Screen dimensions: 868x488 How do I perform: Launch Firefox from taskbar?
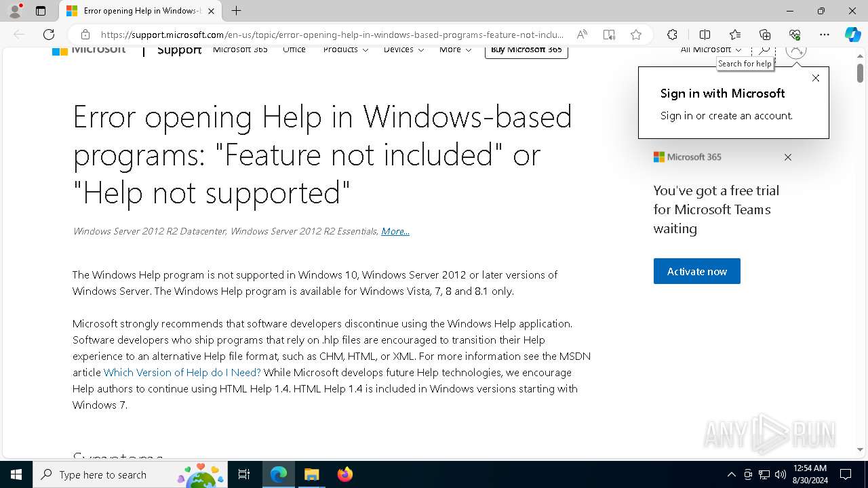pos(344,474)
